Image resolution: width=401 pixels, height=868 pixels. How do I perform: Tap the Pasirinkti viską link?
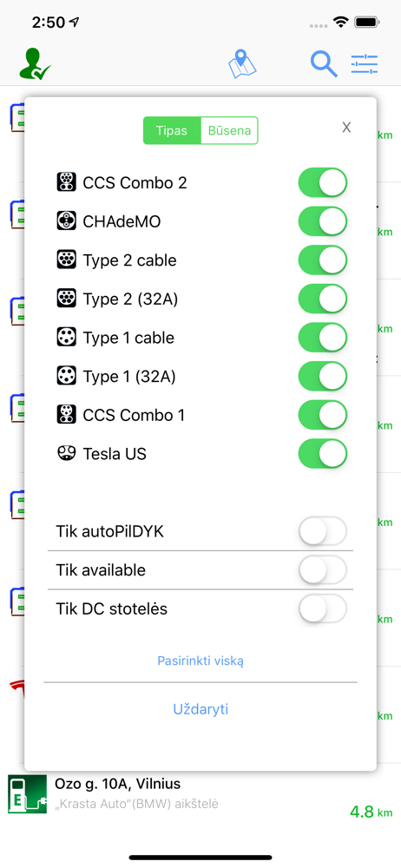pyautogui.click(x=200, y=661)
